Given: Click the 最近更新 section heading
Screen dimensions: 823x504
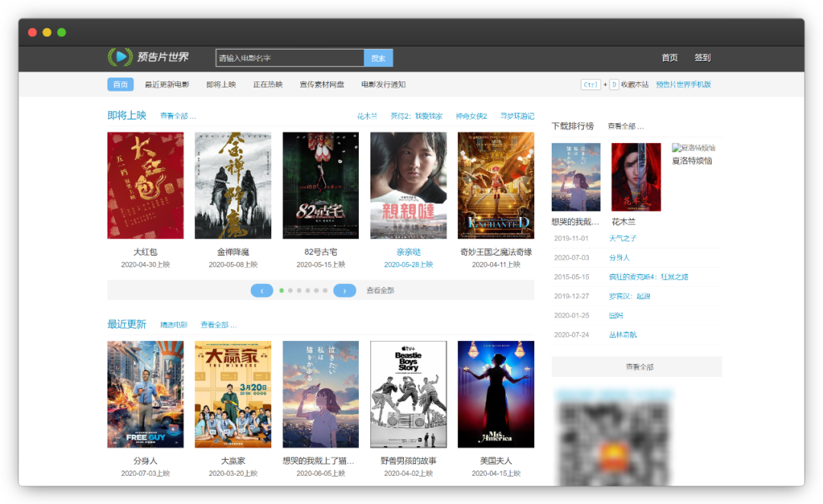Looking at the screenshot, I should click(127, 324).
